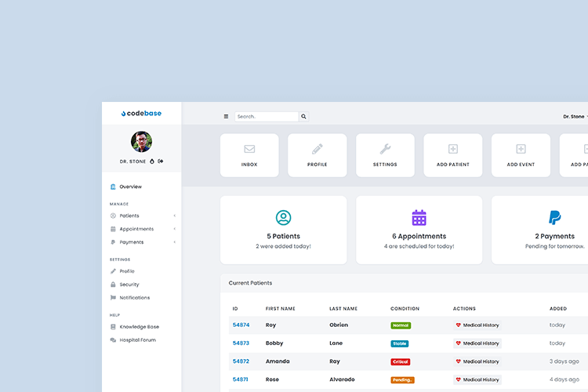Click Dr. Stone avatar photo

[x=141, y=141]
